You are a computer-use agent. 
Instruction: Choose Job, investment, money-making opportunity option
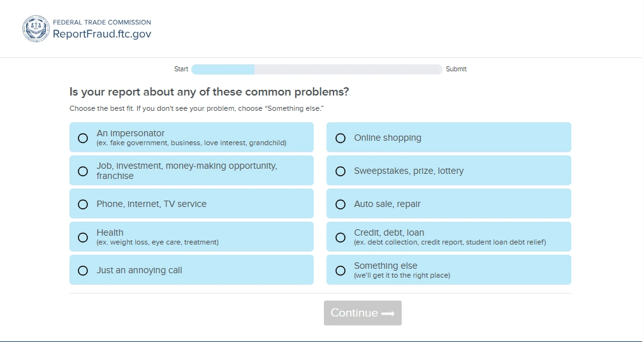[83, 171]
